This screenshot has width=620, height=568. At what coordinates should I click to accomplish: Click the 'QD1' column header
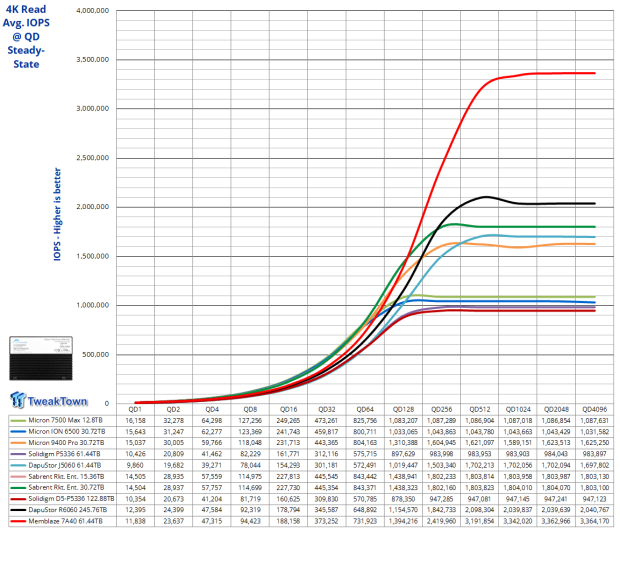click(x=135, y=409)
